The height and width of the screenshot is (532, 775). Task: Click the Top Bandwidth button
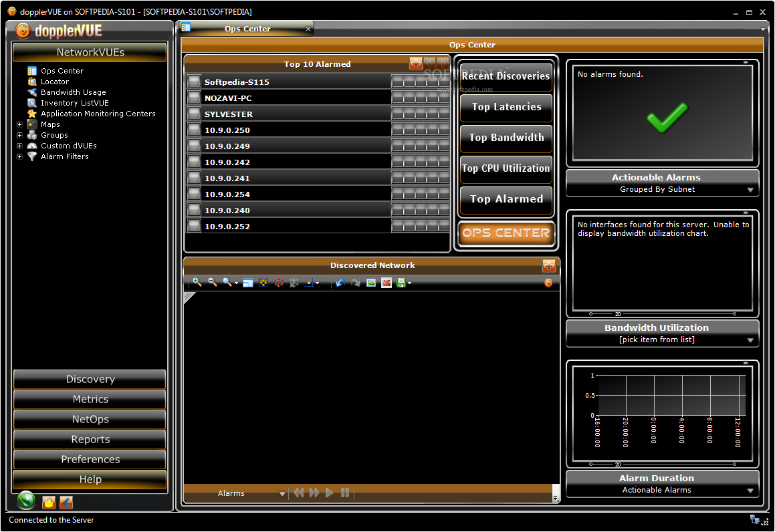pos(506,138)
